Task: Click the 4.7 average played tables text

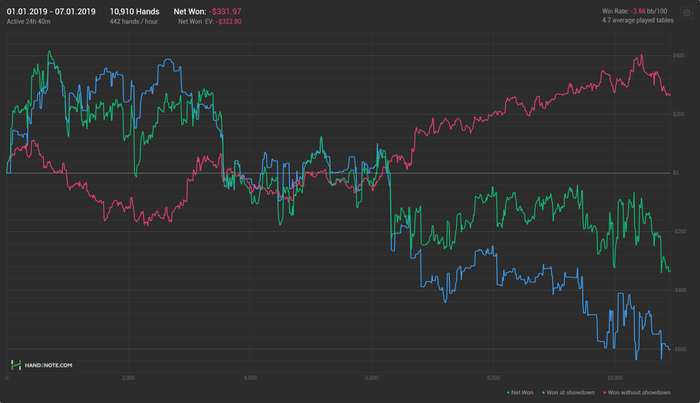Action: [x=638, y=20]
